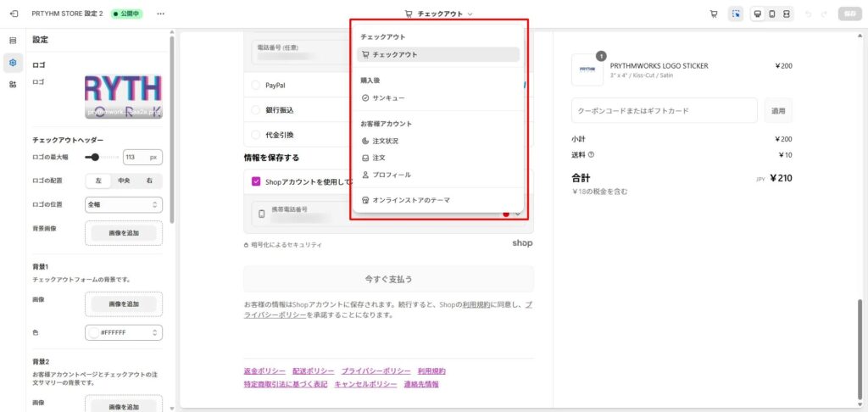
Task: Exit the editor via the top-left back icon
Action: coord(14,14)
